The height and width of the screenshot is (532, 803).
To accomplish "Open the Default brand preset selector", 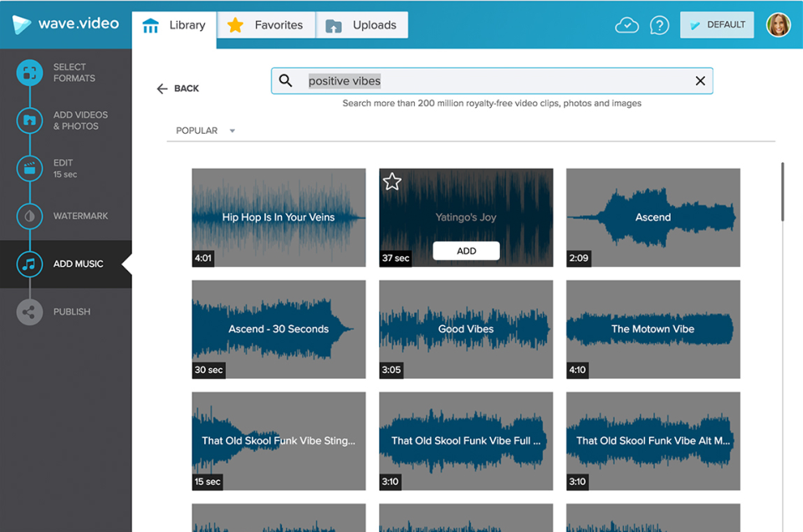I will (717, 25).
